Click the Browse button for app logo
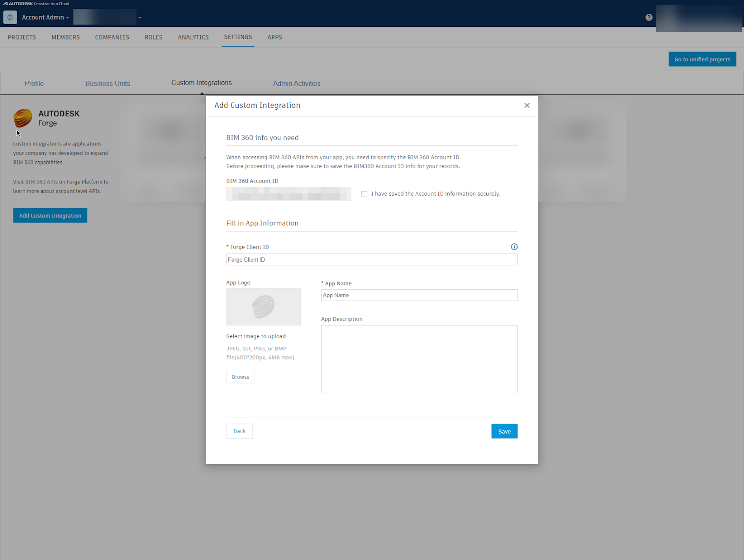The image size is (744, 560). click(x=240, y=377)
